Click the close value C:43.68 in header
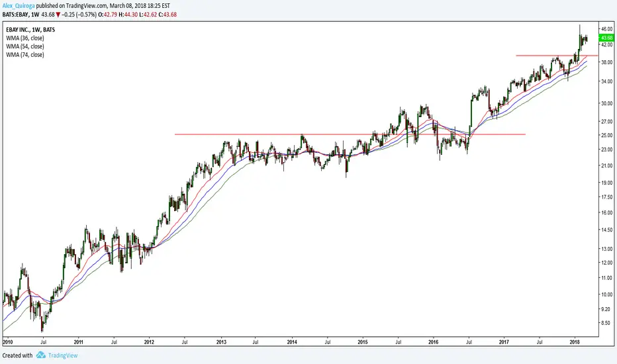This screenshot has height=364, width=617. (167, 15)
